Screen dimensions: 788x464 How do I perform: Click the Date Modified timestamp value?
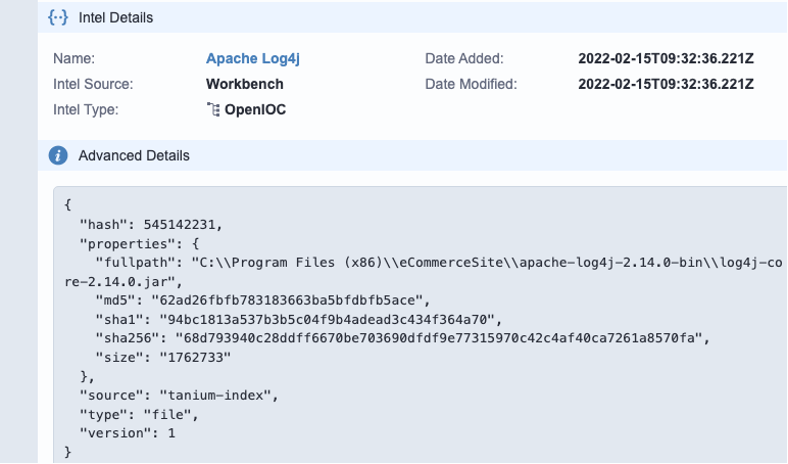(x=666, y=84)
